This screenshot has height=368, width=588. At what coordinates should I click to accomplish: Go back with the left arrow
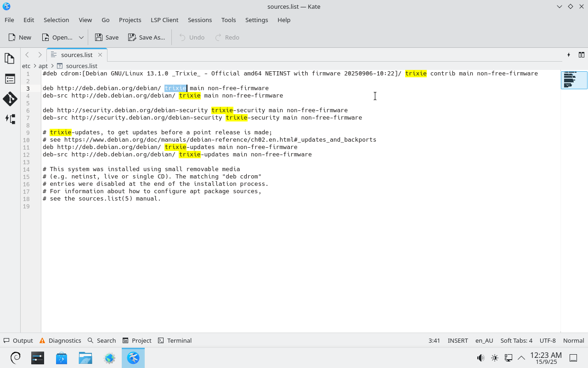(27, 55)
